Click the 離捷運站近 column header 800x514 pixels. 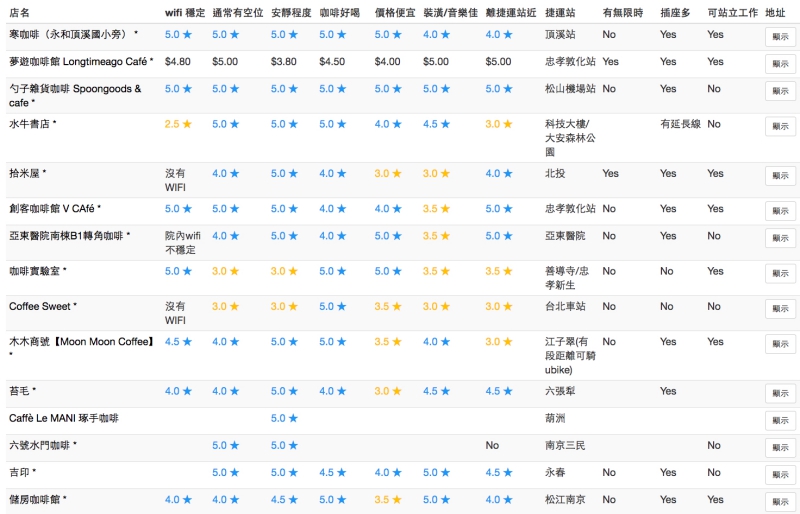(x=511, y=13)
